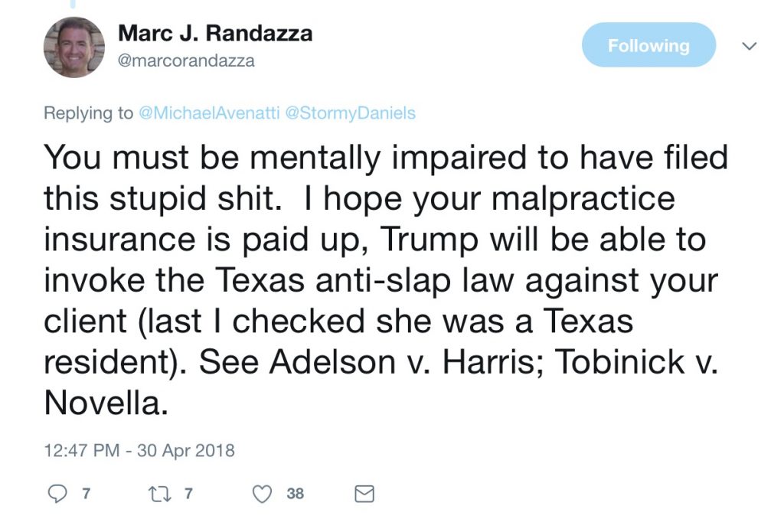Select the @marcorandazza handle
The width and height of the screenshot is (784, 532).
[186, 60]
